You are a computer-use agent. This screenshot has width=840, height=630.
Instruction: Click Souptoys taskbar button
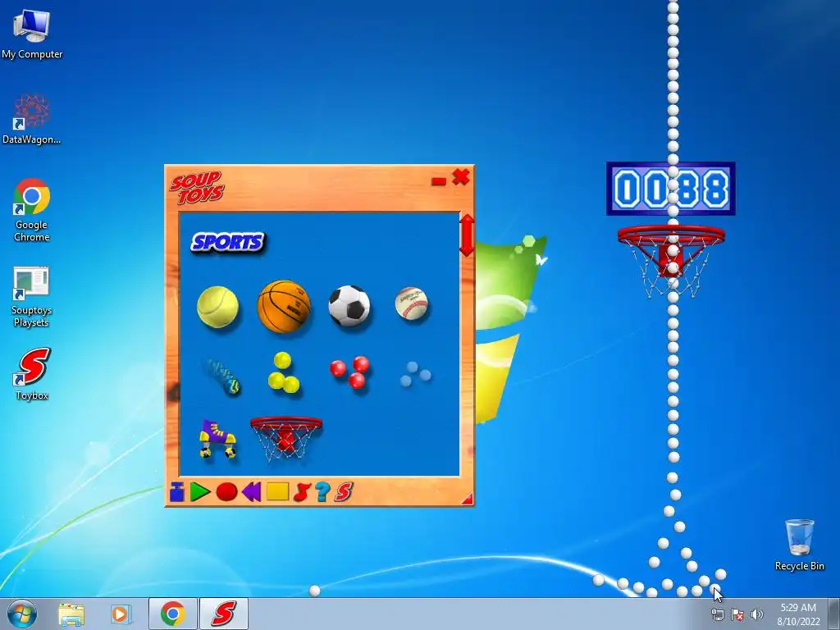coord(224,614)
